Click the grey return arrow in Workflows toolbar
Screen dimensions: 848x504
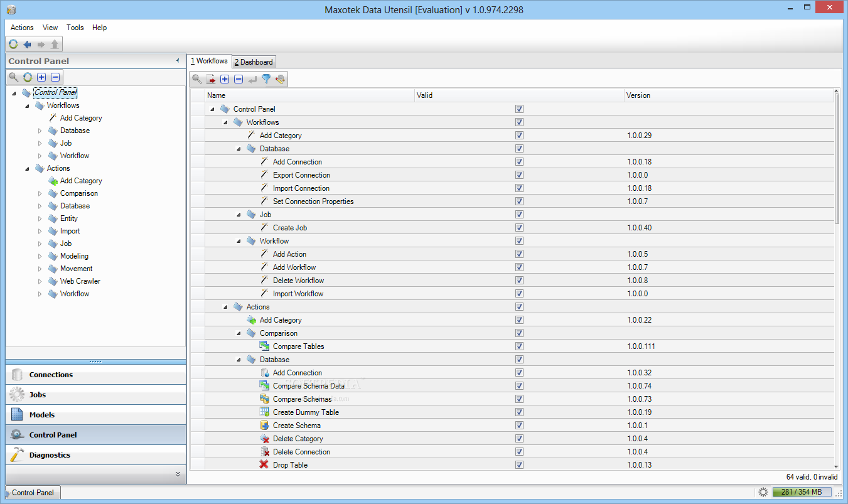pyautogui.click(x=252, y=79)
